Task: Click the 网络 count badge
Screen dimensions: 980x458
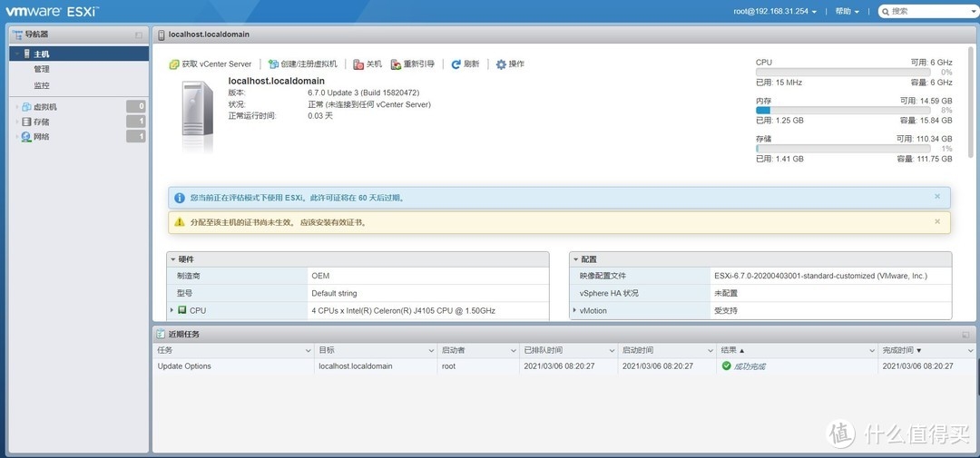Action: (135, 136)
